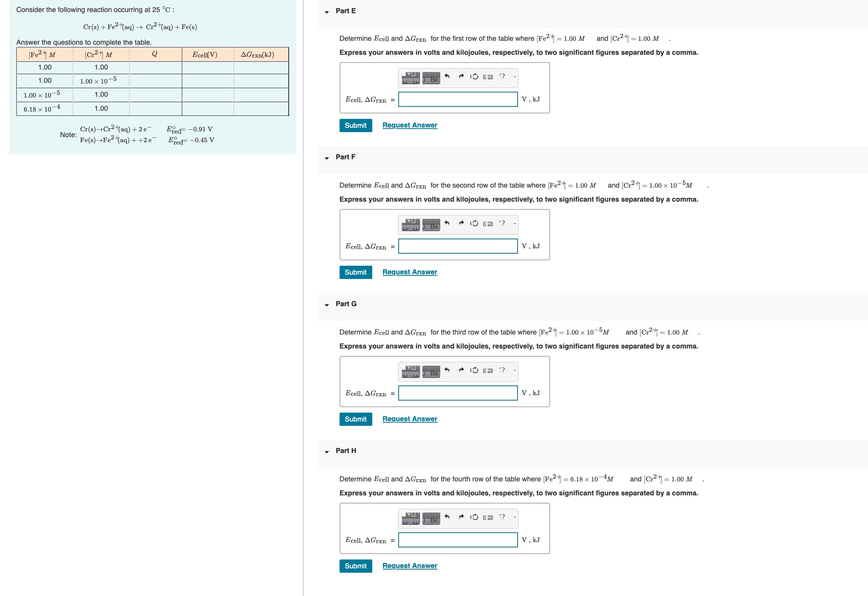Submit the Part E answer
This screenshot has width=868, height=596.
[x=356, y=125]
